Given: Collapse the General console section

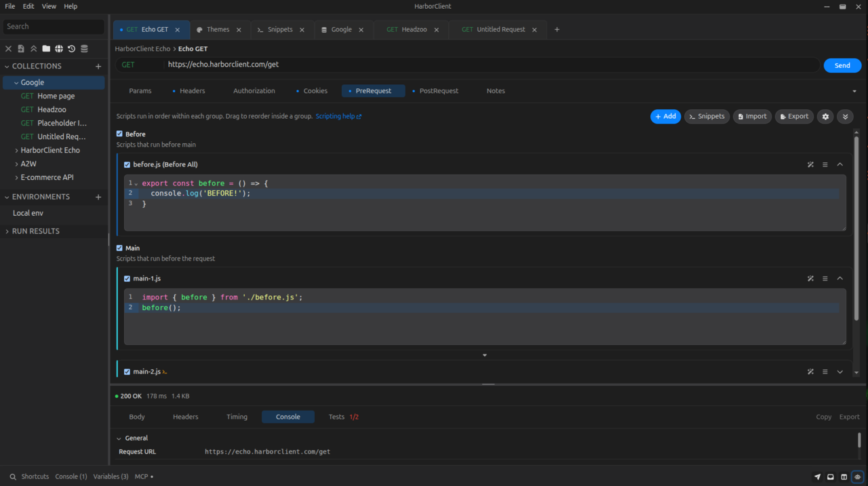Looking at the screenshot, I should tap(119, 438).
